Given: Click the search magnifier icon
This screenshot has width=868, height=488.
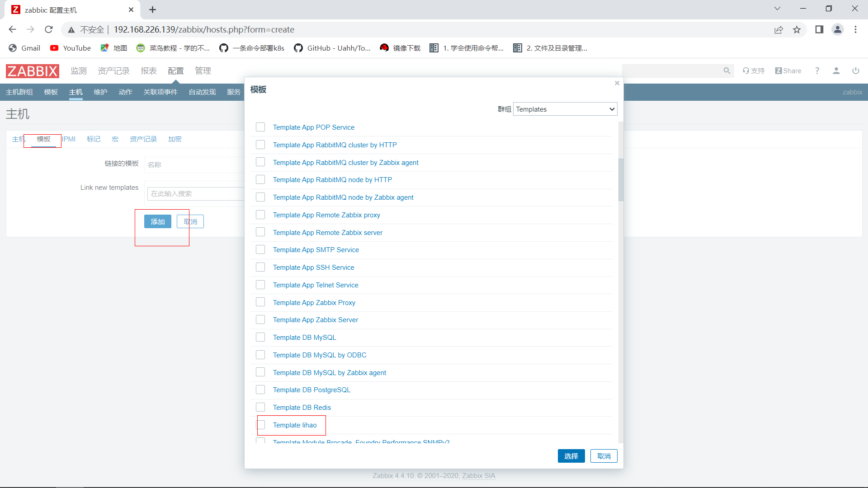Looking at the screenshot, I should click(726, 71).
